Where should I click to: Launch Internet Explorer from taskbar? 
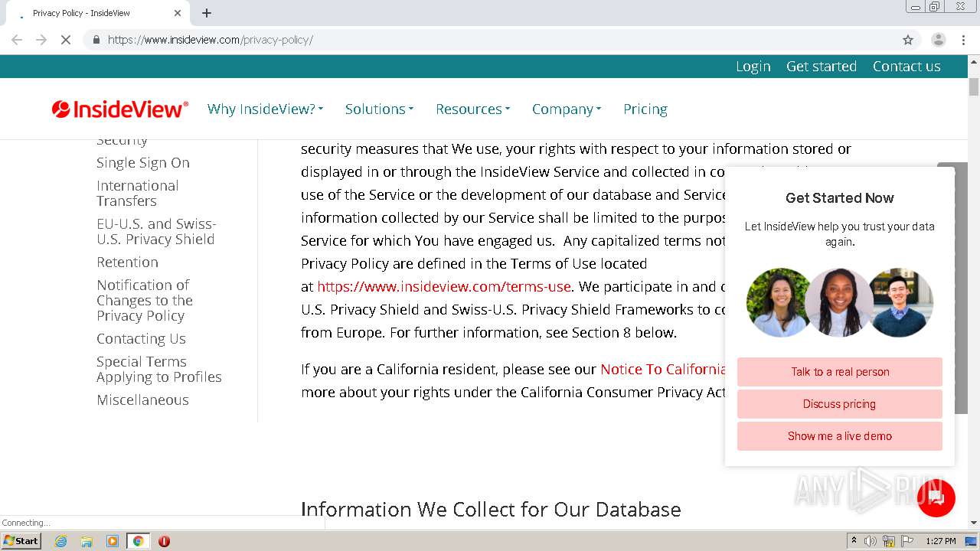pyautogui.click(x=60, y=541)
